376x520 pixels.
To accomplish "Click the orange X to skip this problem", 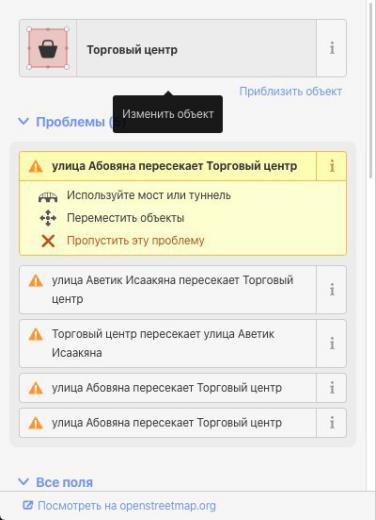I will 48,241.
